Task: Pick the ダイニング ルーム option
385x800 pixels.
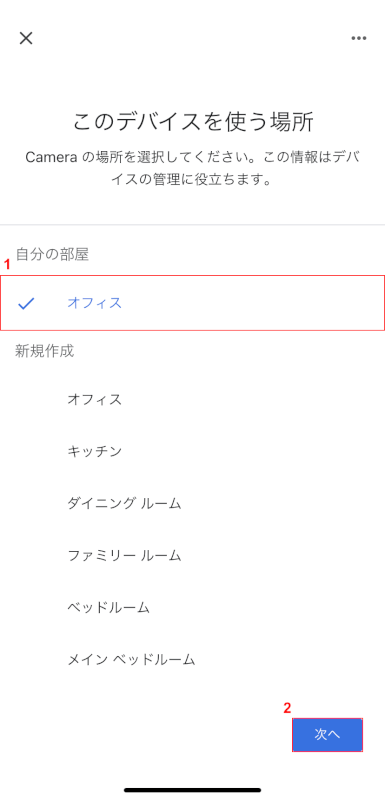Action: point(124,504)
